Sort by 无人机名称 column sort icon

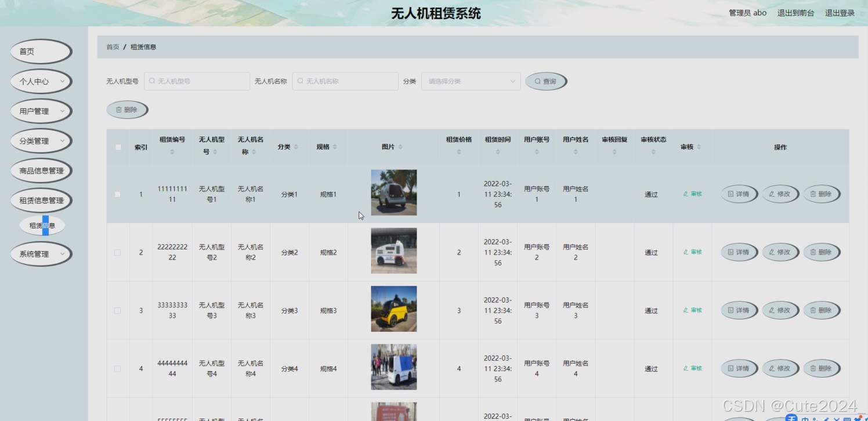(254, 152)
